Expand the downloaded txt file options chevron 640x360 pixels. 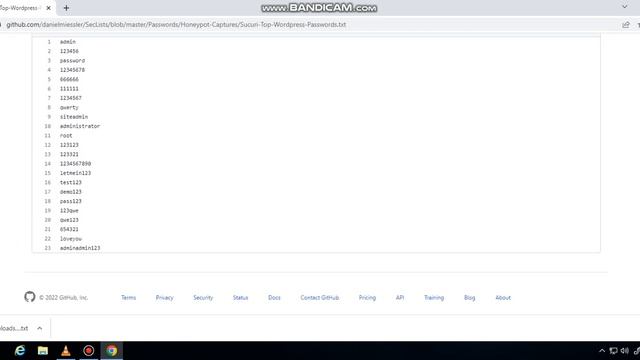click(40, 328)
